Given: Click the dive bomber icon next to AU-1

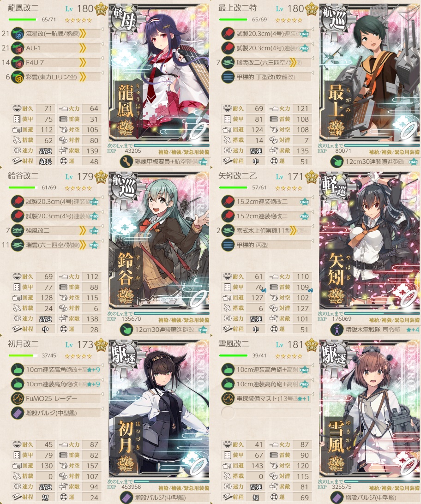Looking at the screenshot, I should point(18,48).
